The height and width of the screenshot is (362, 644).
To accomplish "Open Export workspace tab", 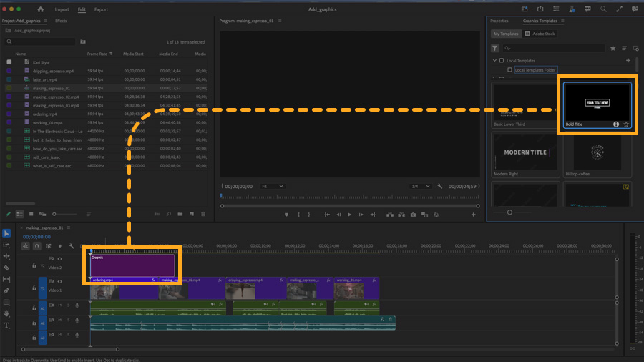I will pyautogui.click(x=101, y=9).
